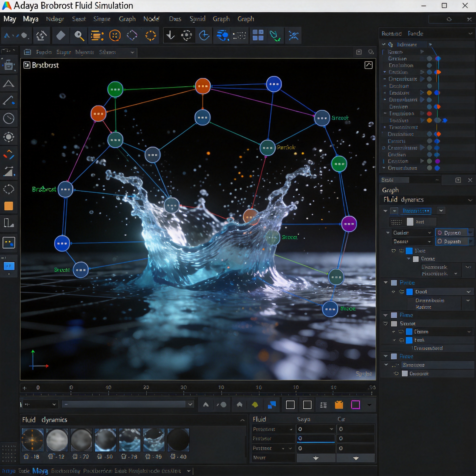
Task: Toggle the Crone checkbox
Action: click(416, 259)
